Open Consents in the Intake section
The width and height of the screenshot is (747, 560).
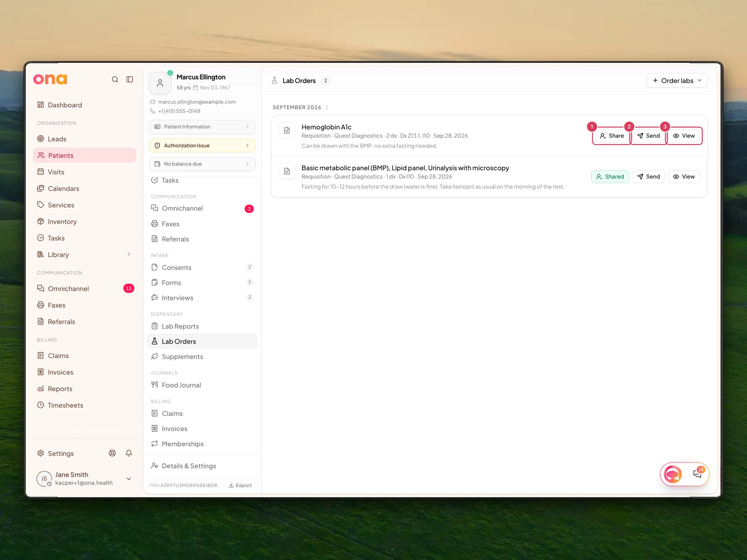(x=202, y=268)
